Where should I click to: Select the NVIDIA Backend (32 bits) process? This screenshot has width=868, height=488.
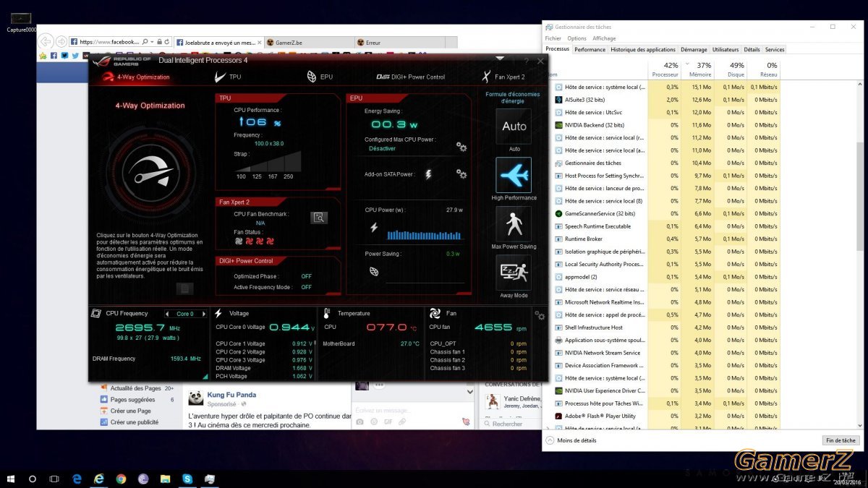coord(666,125)
